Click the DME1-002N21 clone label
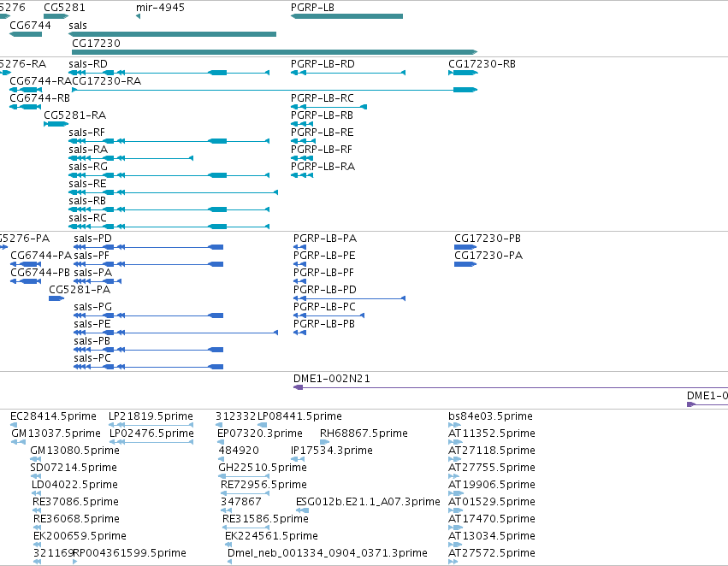This screenshot has height=566, width=728. [332, 379]
